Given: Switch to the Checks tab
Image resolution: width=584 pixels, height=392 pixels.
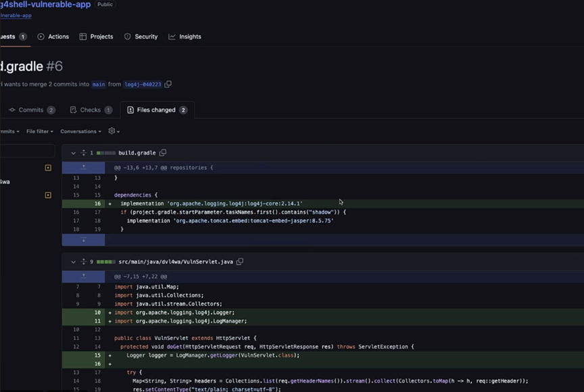Looking at the screenshot, I should pyautogui.click(x=91, y=109).
